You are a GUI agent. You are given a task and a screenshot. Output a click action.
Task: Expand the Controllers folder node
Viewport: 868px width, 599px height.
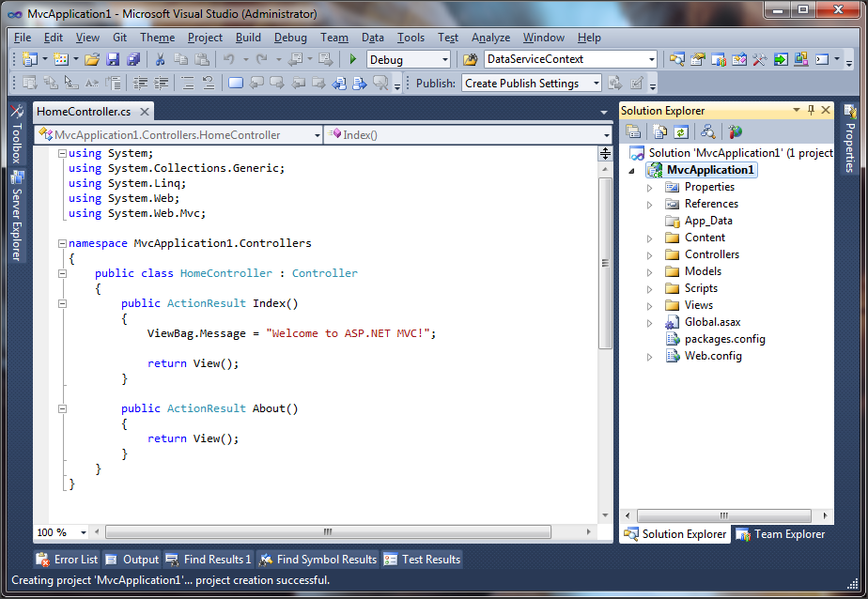point(649,255)
